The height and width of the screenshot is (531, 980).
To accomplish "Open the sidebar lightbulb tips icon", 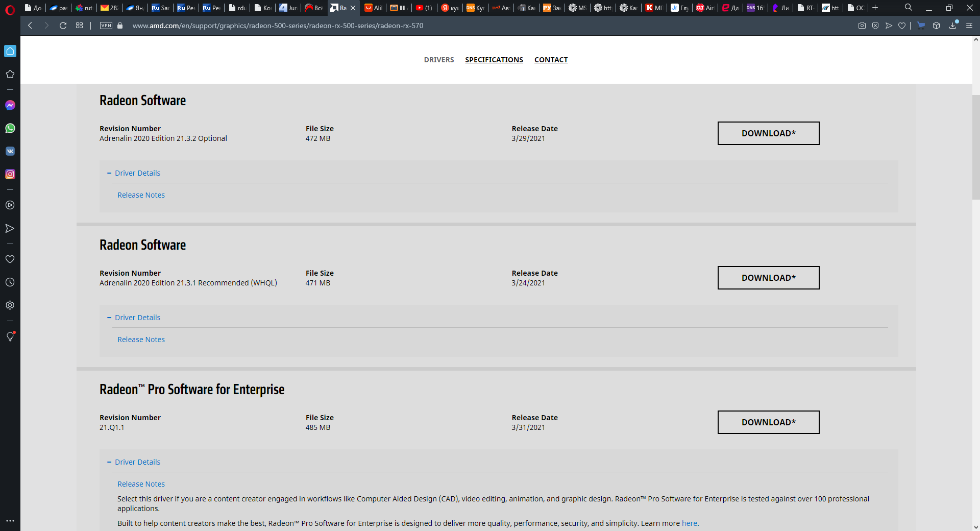I will pyautogui.click(x=10, y=336).
